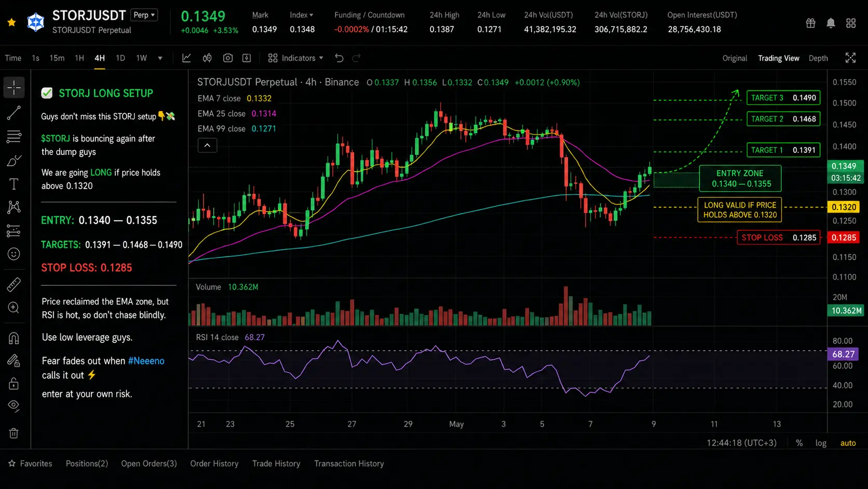868x489 pixels.
Task: Toggle auto scale on price axis
Action: click(x=848, y=443)
